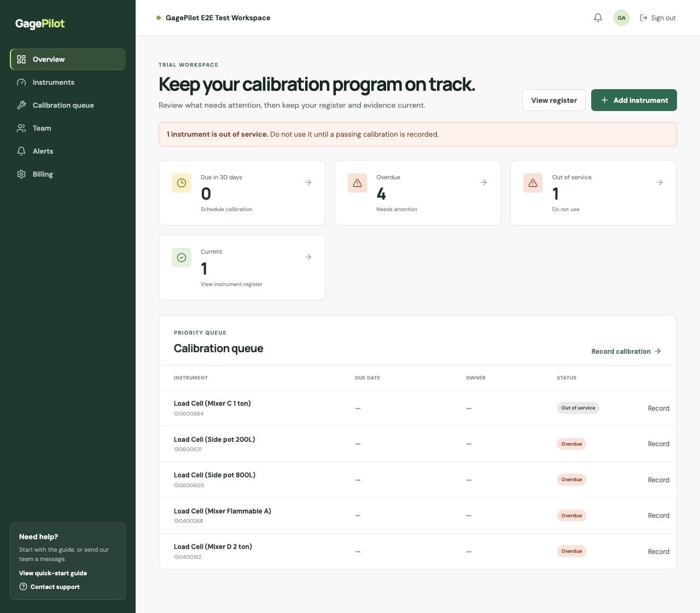
Task: Click the arrow next to Record calibration
Action: click(x=657, y=351)
